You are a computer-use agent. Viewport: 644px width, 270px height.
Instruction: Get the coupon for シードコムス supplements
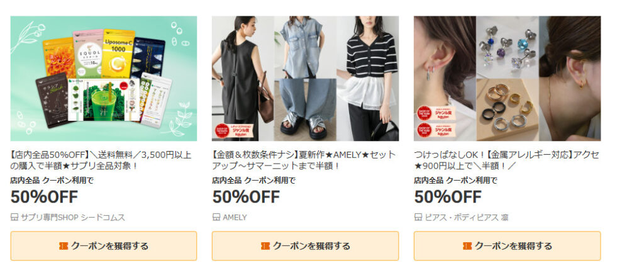pyautogui.click(x=104, y=245)
